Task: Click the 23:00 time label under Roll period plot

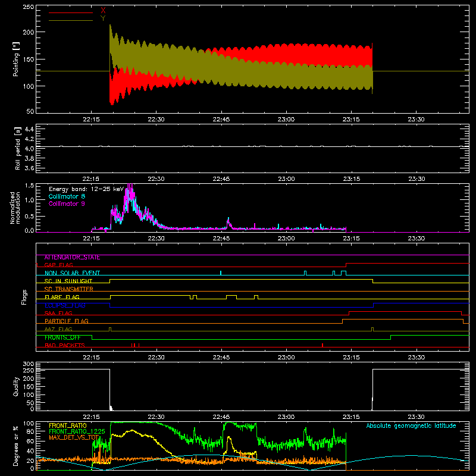Action: pos(286,179)
